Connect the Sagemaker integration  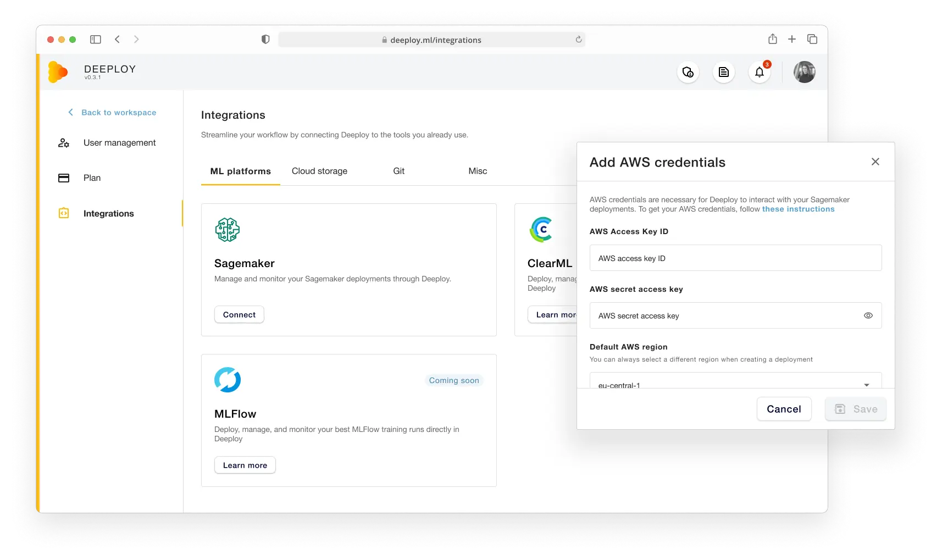point(239,314)
